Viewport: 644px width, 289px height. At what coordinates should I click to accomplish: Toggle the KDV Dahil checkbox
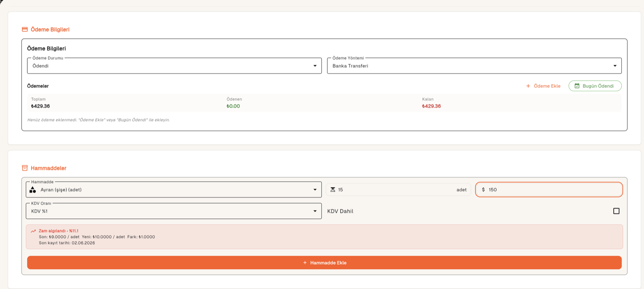coord(616,211)
